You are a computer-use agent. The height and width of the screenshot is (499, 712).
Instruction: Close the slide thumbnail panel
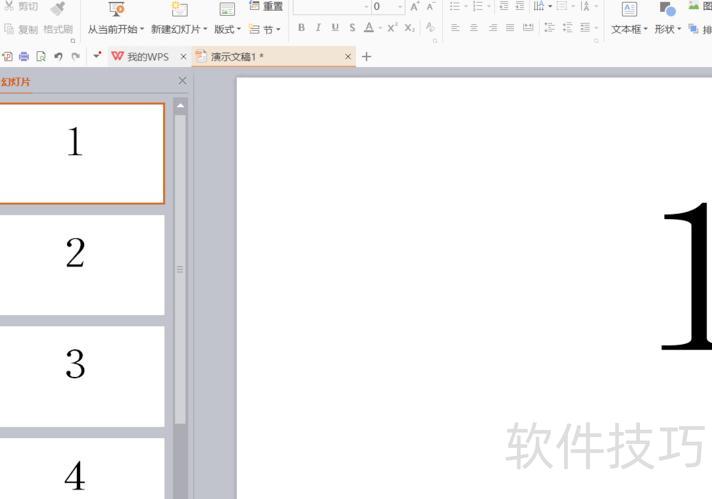183,81
